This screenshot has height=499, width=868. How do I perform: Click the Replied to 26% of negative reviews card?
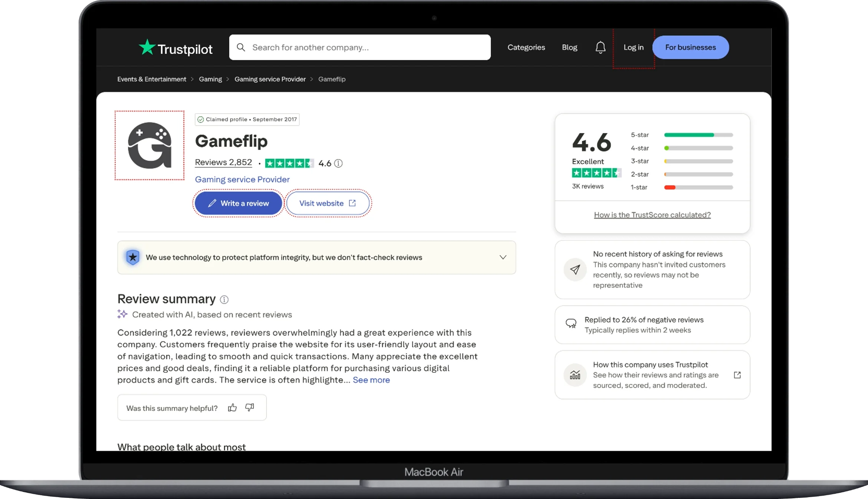[x=652, y=324]
